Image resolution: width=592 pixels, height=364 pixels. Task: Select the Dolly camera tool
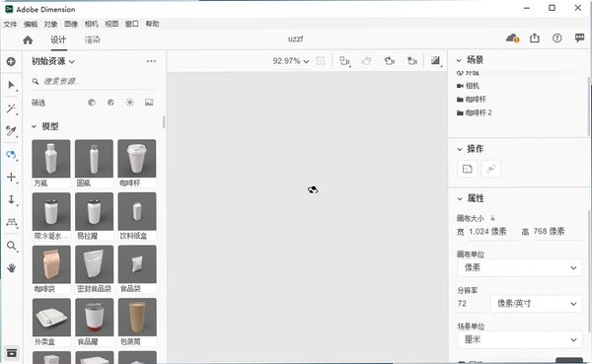pos(11,199)
